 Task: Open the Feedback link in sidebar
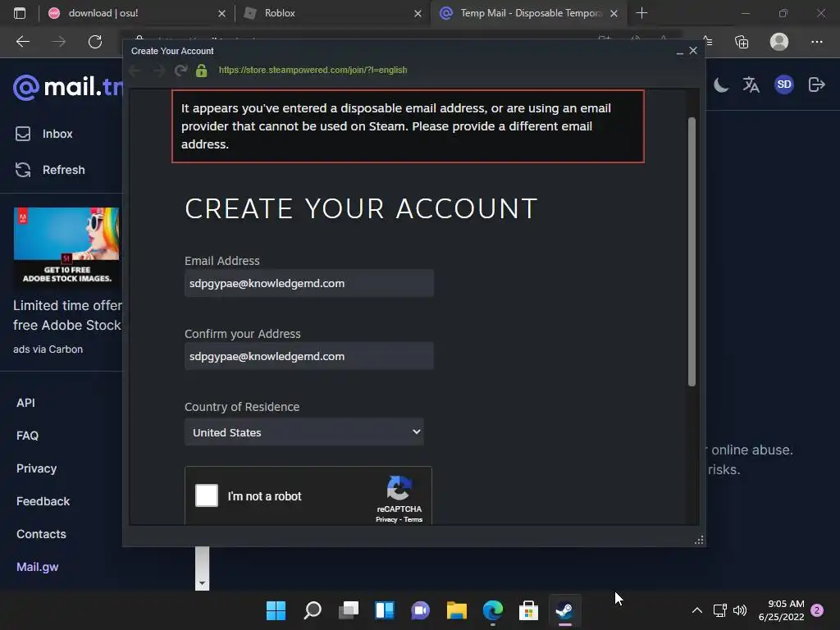43,501
